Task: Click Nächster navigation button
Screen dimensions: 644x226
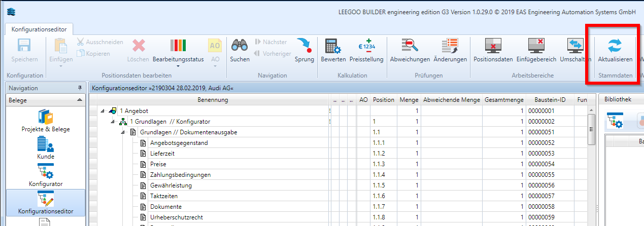Action: click(271, 42)
